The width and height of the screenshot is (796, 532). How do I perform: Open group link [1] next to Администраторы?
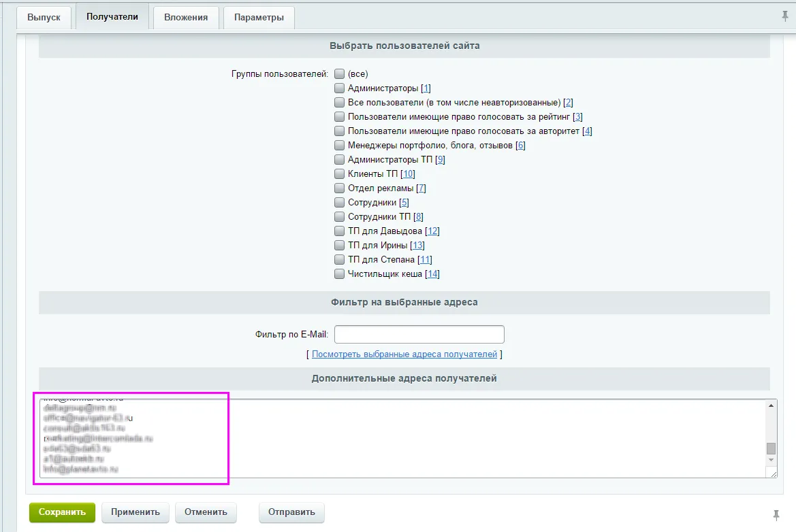point(426,88)
